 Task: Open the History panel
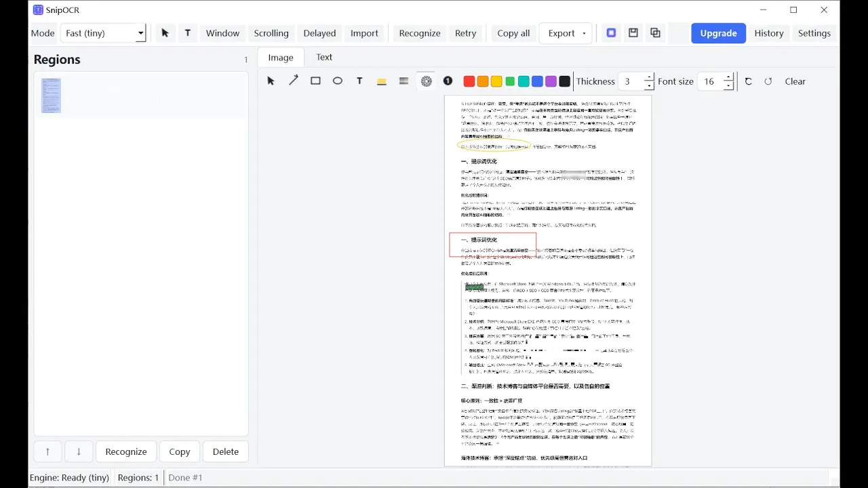pyautogui.click(x=769, y=33)
